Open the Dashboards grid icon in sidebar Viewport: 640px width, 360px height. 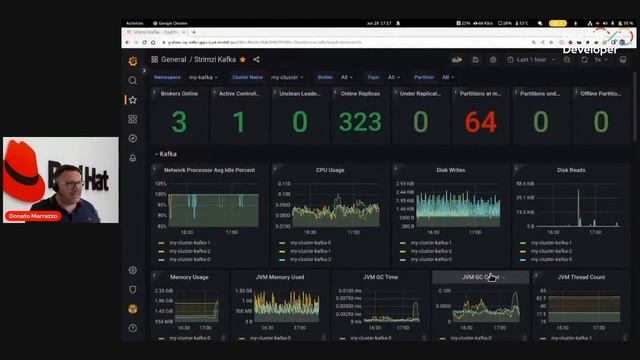pyautogui.click(x=133, y=119)
